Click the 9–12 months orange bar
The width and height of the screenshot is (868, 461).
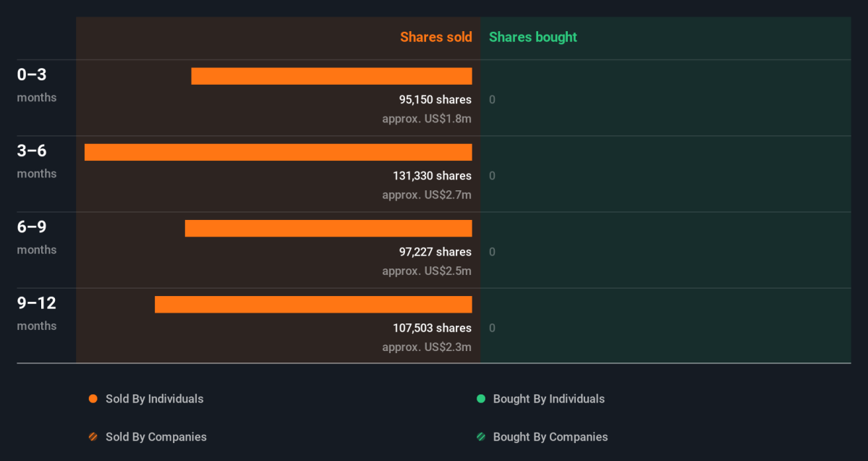coord(313,305)
